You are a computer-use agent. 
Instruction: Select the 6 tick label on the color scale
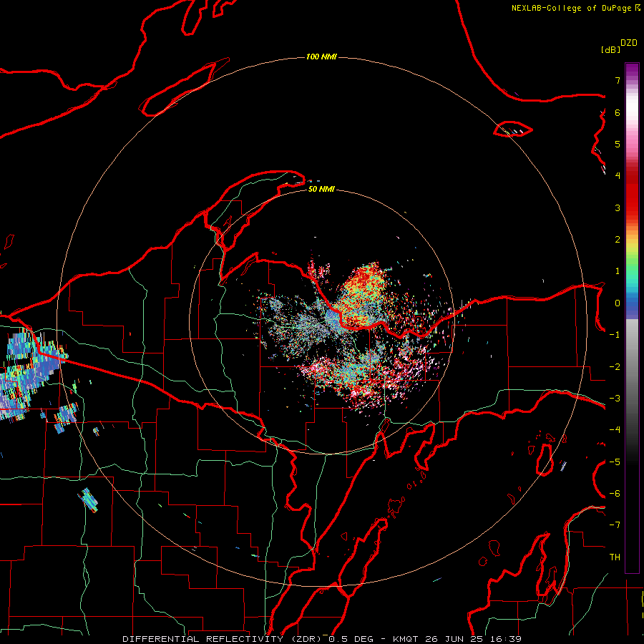click(618, 112)
